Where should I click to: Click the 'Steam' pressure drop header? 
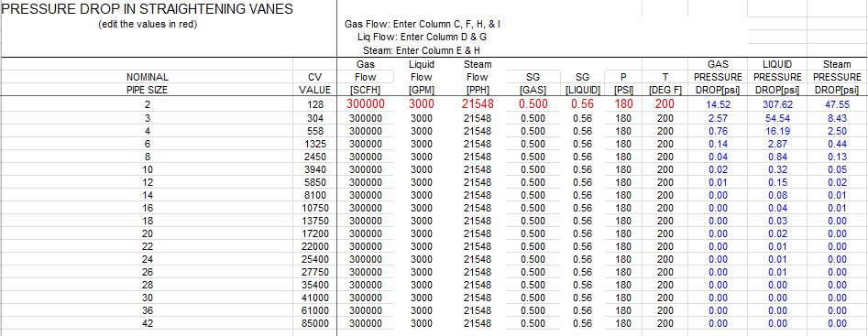click(x=837, y=65)
